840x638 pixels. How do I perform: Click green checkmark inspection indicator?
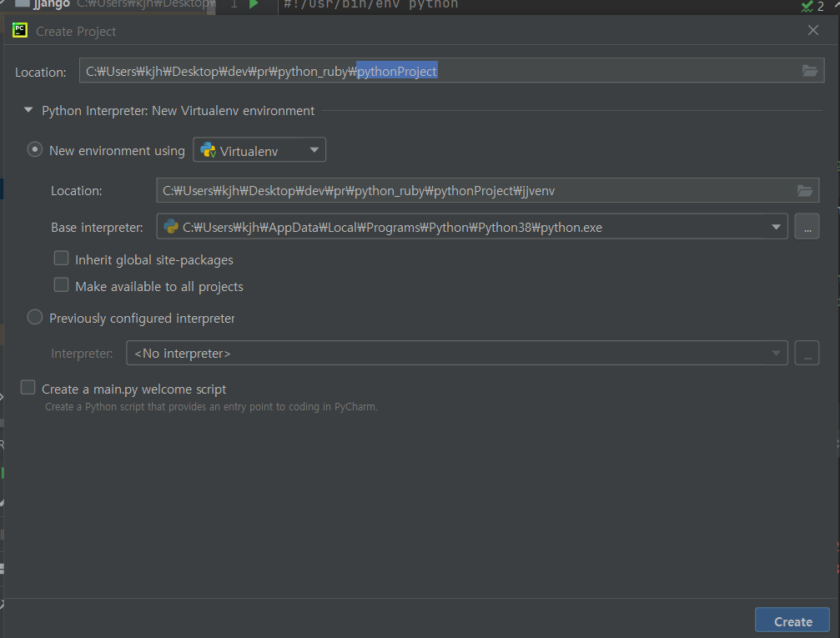coord(807,7)
